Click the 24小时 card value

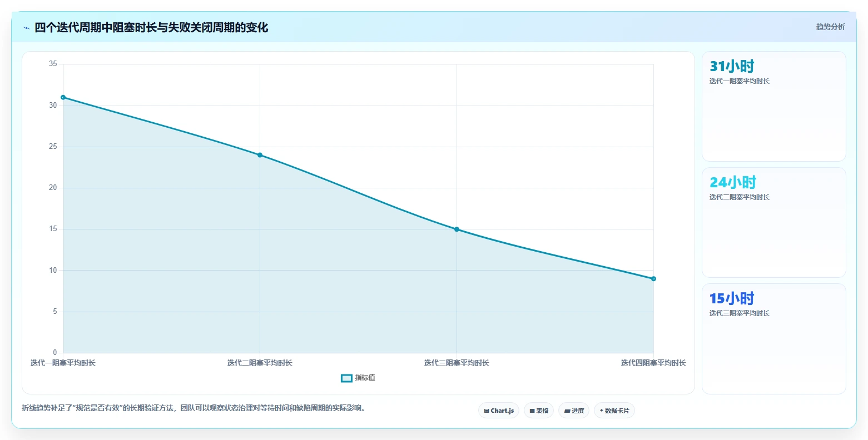(x=733, y=183)
